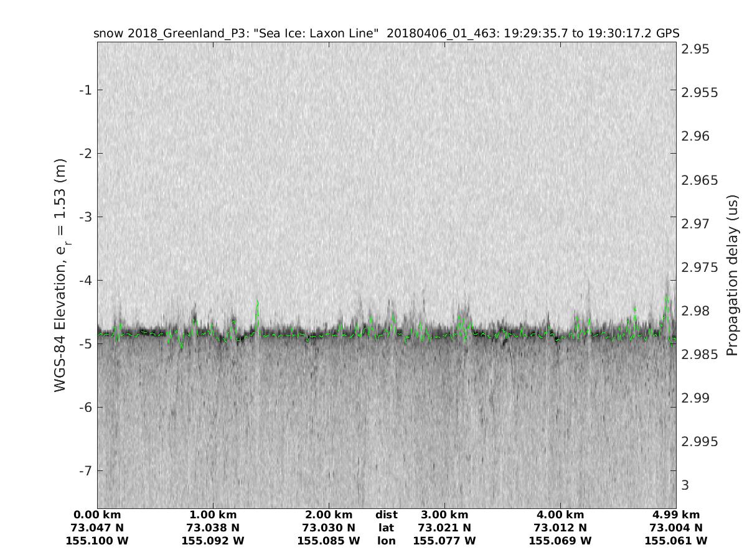
Task: Click the -7 elevation tick label
Action: [x=85, y=470]
